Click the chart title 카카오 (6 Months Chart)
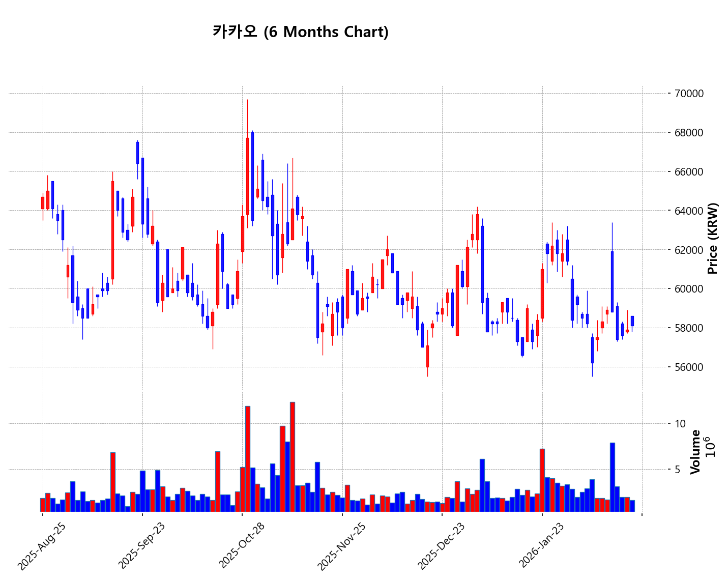 [300, 32]
